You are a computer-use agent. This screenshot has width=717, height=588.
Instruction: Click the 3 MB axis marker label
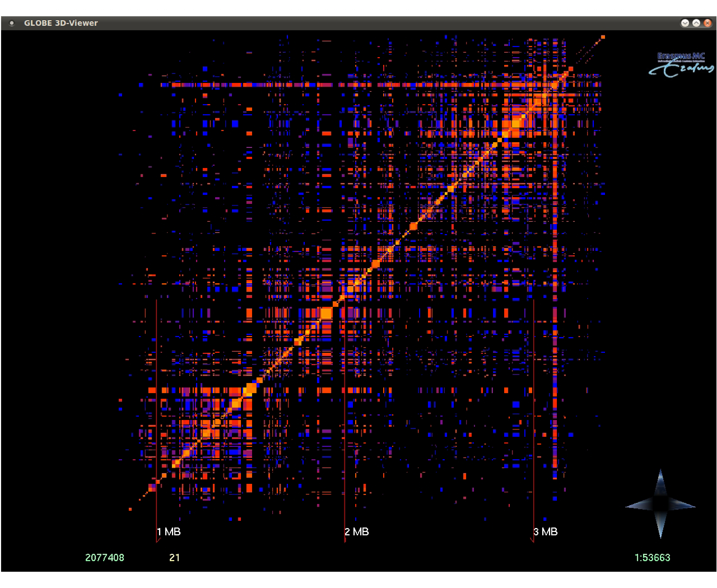[546, 531]
